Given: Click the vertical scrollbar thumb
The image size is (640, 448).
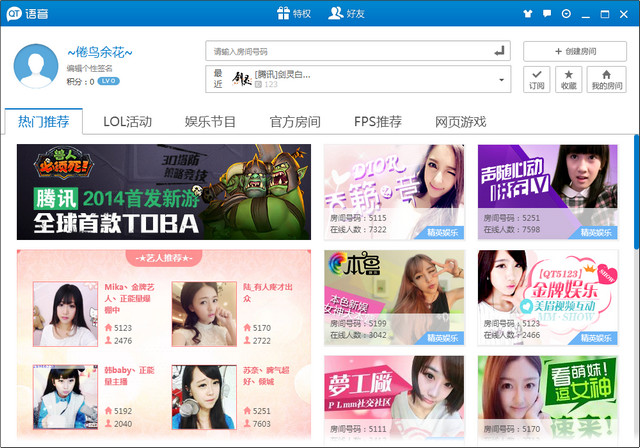Looking at the screenshot, I should (636, 192).
